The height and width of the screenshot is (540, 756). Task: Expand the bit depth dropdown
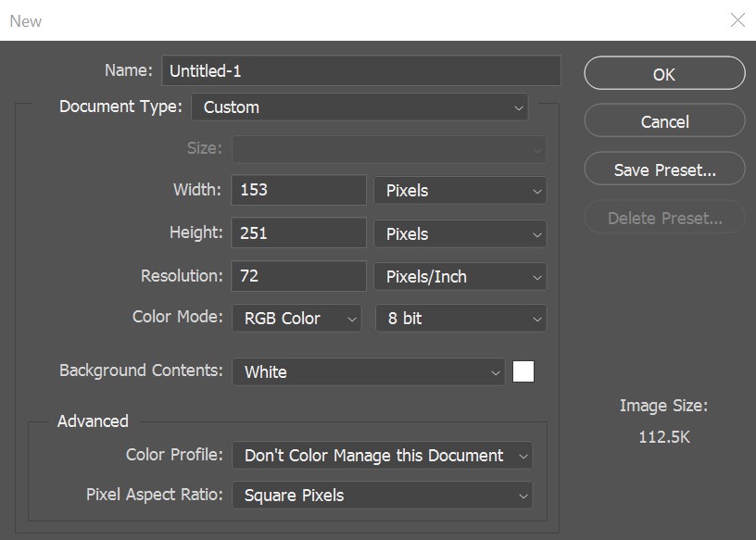point(460,318)
